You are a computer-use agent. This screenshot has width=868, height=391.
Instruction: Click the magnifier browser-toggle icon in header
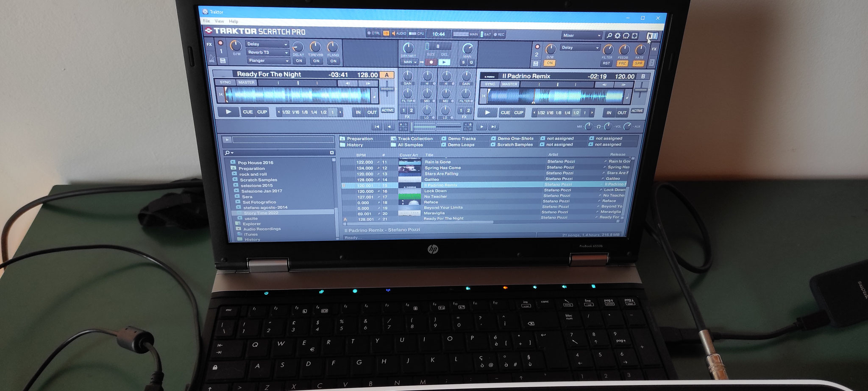click(609, 36)
